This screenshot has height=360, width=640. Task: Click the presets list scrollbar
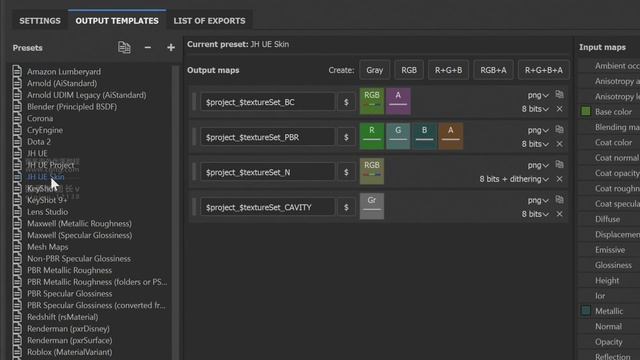[x=176, y=212]
